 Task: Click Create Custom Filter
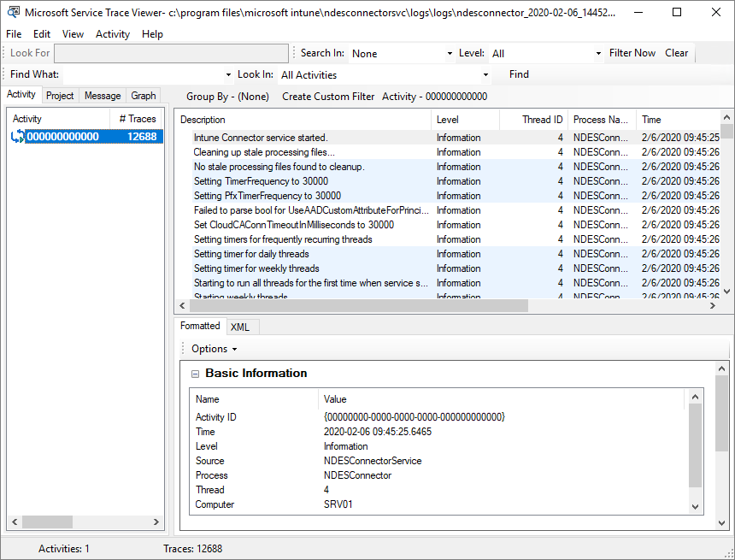tap(328, 97)
